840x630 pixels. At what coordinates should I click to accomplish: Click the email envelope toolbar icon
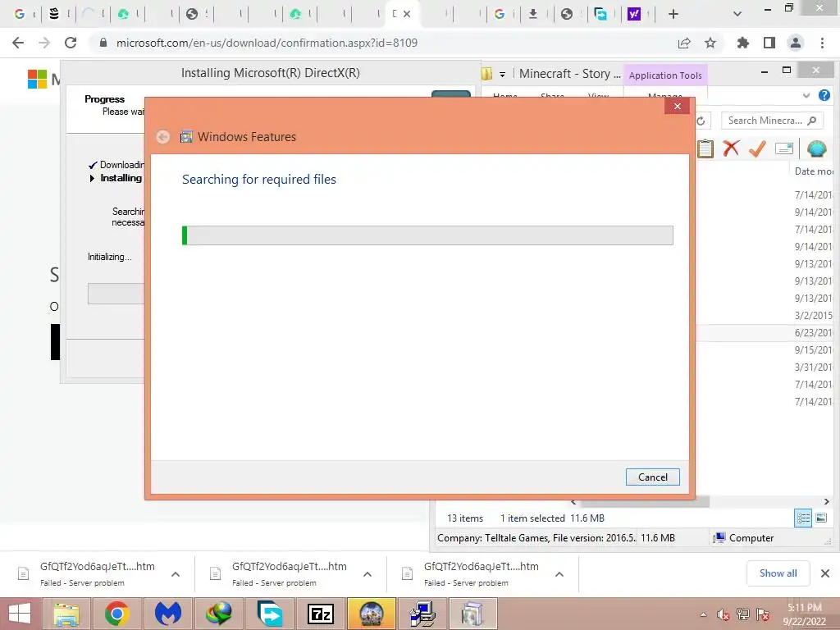click(x=783, y=148)
